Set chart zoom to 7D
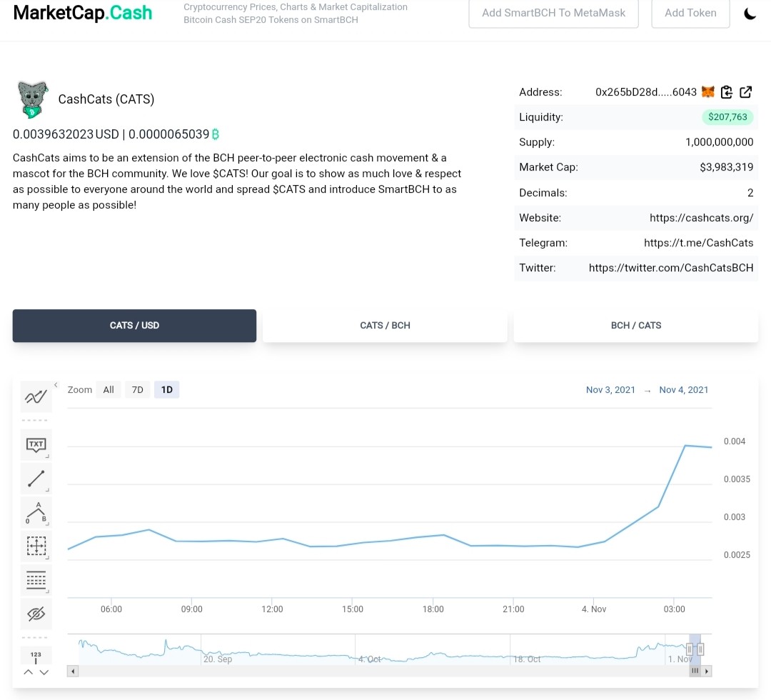Screen dimensions: 771x700 (138, 390)
